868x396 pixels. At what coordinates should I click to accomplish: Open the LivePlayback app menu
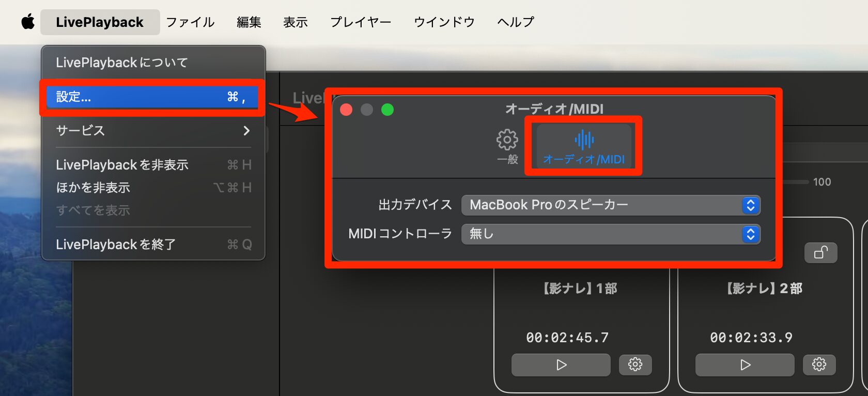(100, 22)
